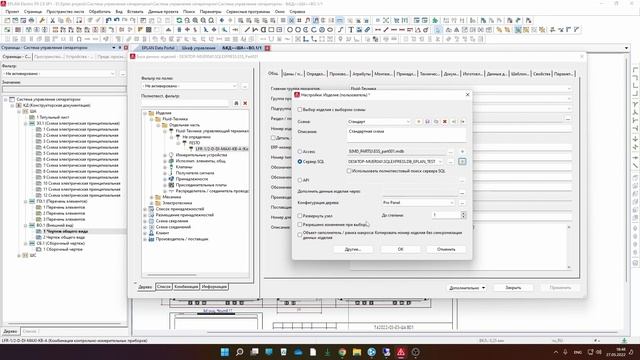This screenshot has height=360, width=640.
Task: Switch to the Комбинация tab
Action: click(x=186, y=287)
